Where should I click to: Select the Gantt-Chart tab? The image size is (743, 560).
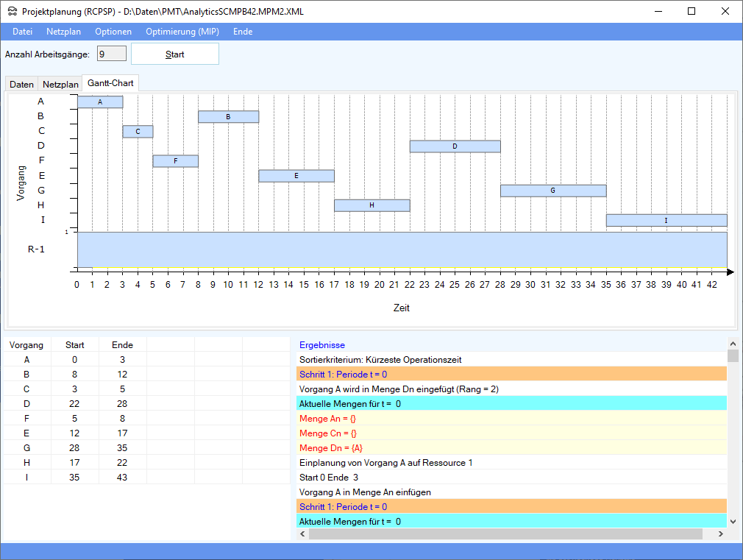110,83
